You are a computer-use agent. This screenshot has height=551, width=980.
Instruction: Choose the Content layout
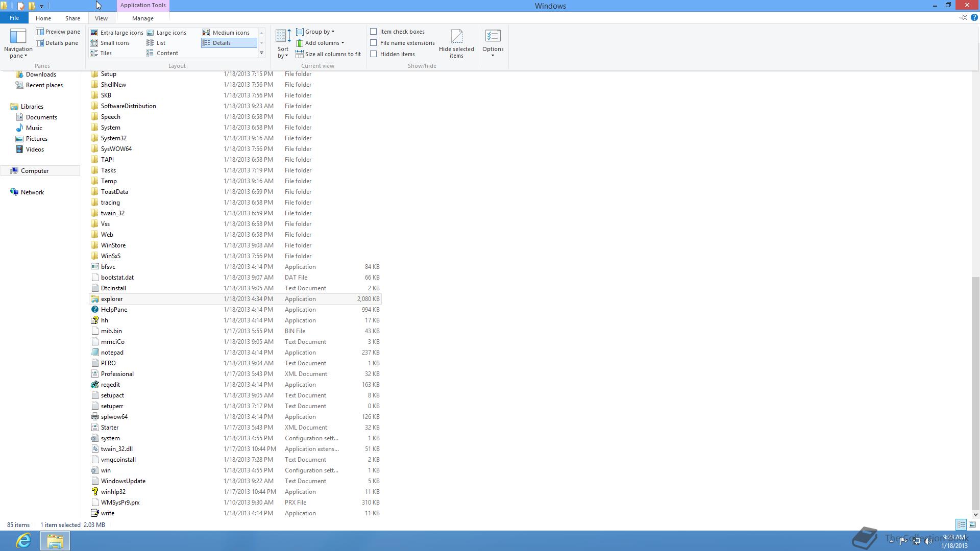[x=162, y=53]
